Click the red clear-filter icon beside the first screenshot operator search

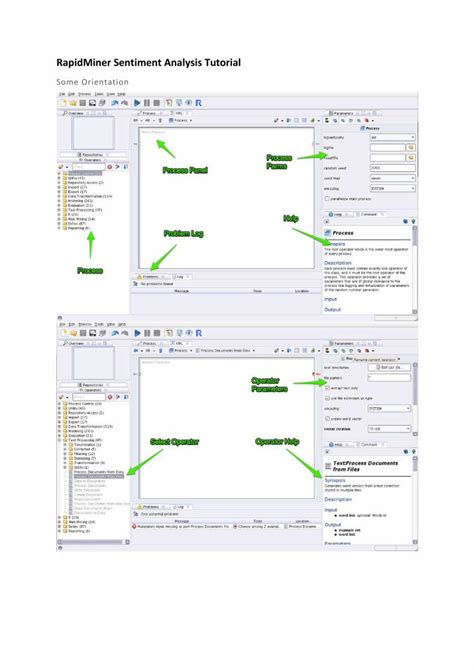[110, 167]
